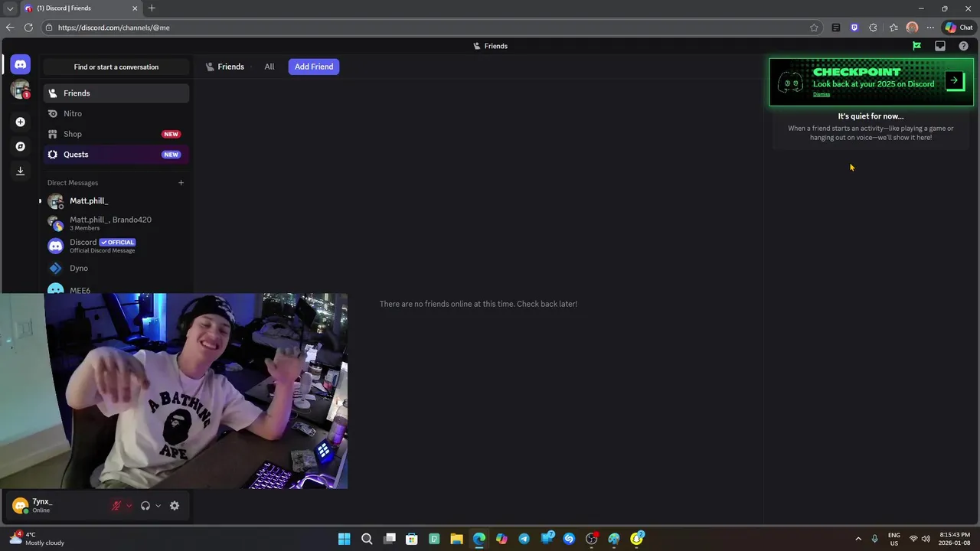
Task: Open the Matt.phill_ direct message
Action: pyautogui.click(x=116, y=201)
